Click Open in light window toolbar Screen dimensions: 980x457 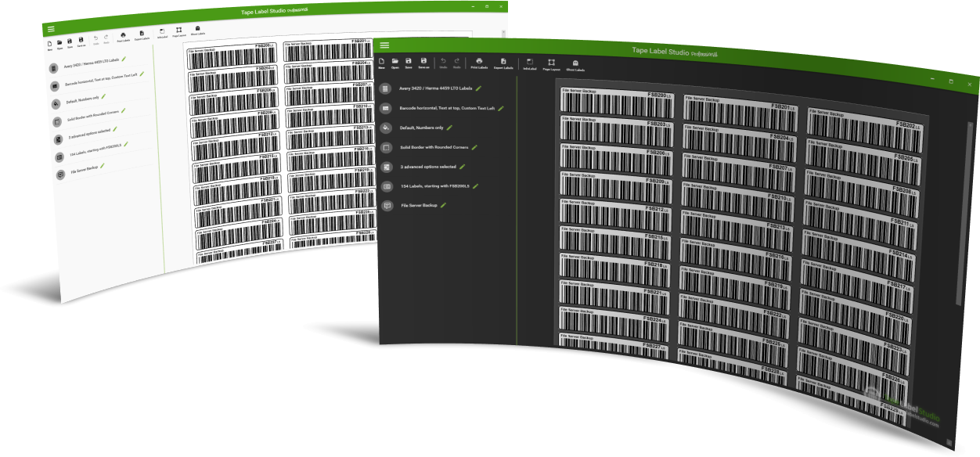59,44
